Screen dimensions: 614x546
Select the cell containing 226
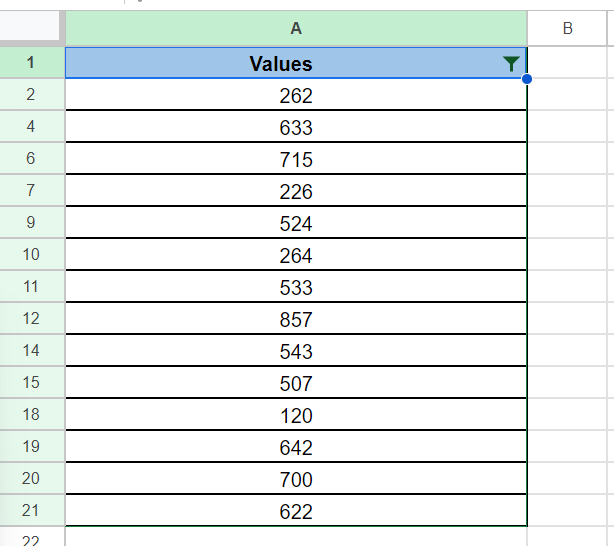point(296,192)
